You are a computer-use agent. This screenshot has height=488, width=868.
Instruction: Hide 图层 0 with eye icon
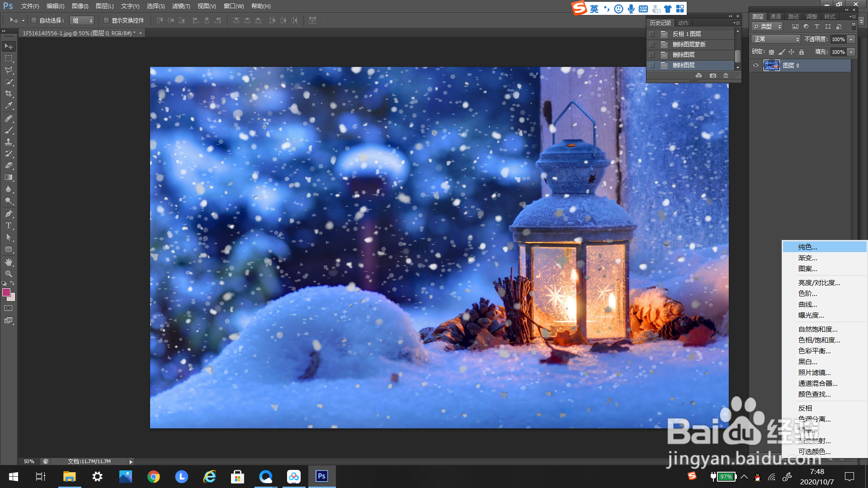click(x=755, y=66)
